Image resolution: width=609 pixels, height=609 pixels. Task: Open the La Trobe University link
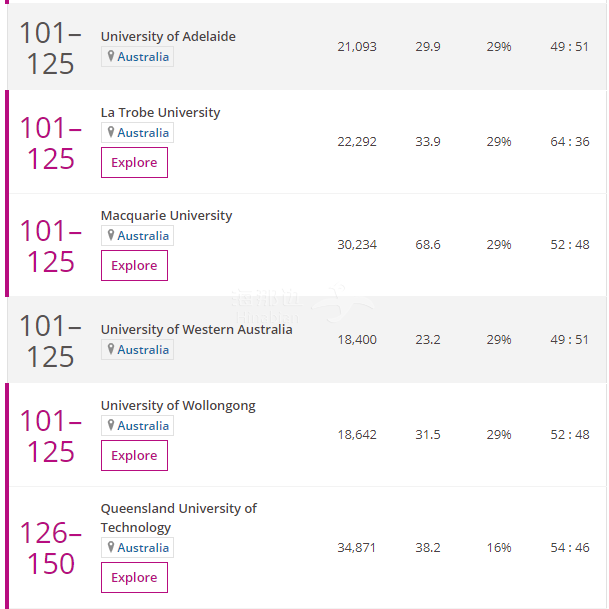click(160, 113)
